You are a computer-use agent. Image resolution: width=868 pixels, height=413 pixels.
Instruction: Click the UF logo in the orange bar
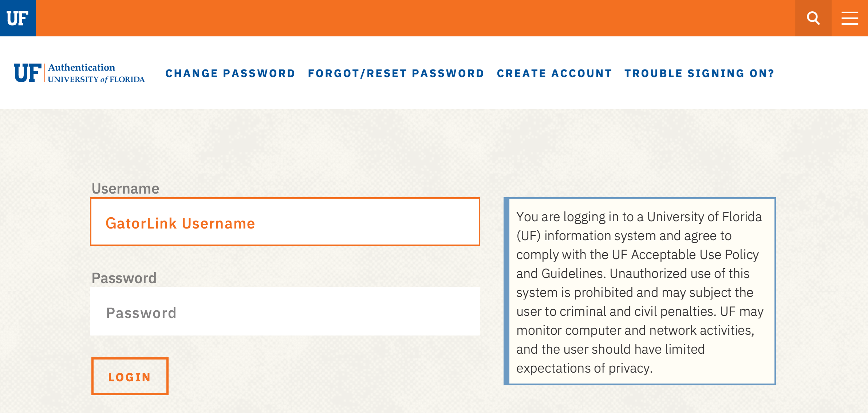[x=17, y=18]
